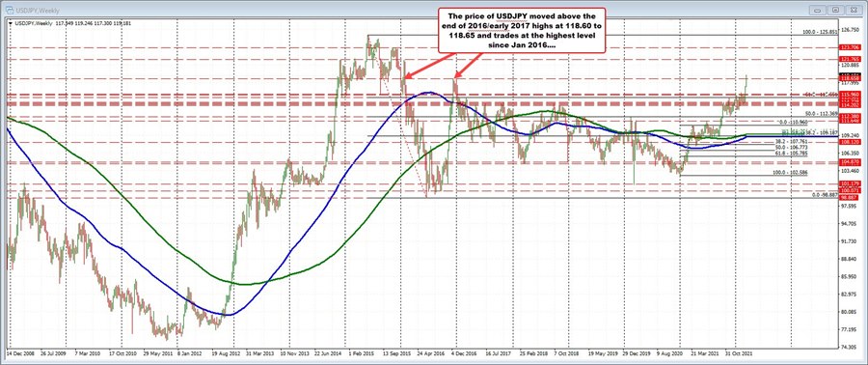The image size is (868, 365).
Task: Click the chart shift triangle before USDJPY,Weekly
Action: tap(11, 23)
